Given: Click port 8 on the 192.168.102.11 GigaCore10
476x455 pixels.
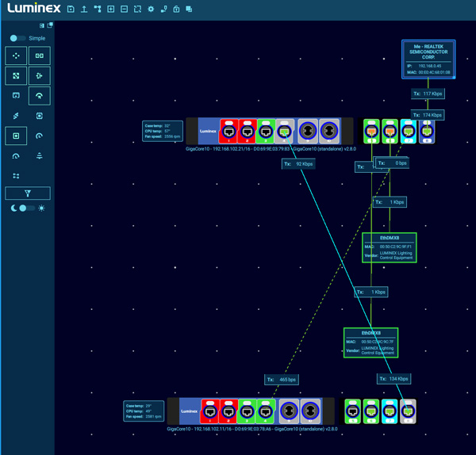Looking at the screenshot, I should 408,411.
